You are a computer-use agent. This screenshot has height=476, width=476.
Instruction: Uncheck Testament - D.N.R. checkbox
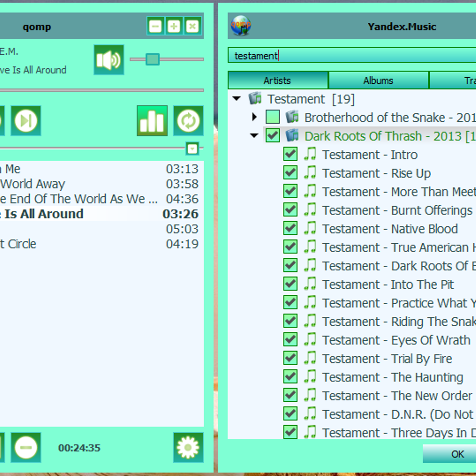[290, 414]
